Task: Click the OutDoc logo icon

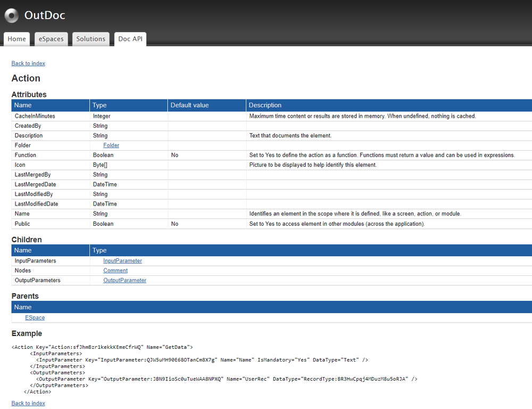Action: tap(11, 15)
